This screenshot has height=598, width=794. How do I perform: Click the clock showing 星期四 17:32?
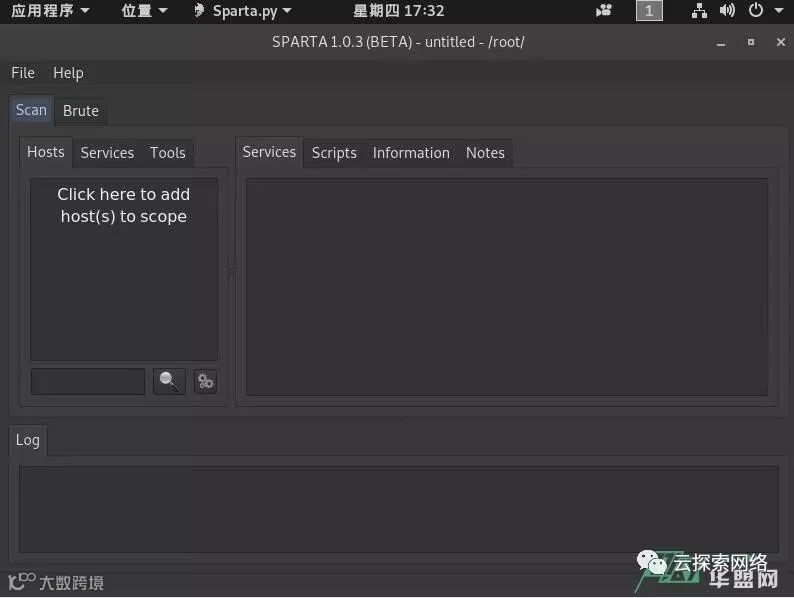coord(399,11)
